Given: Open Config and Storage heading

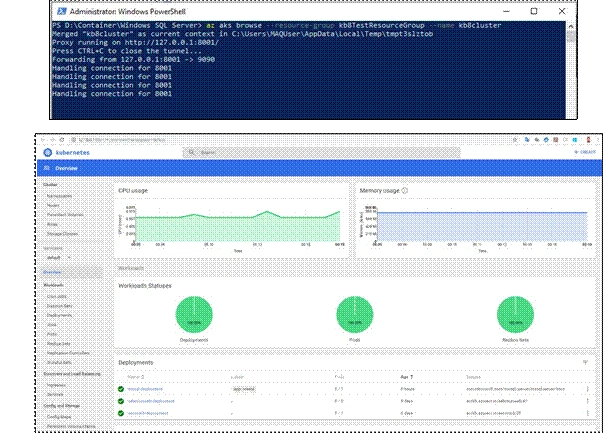Looking at the screenshot, I should point(61,406).
